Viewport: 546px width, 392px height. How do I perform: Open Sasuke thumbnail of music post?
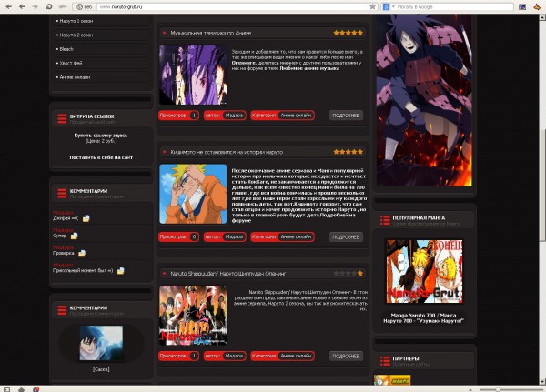click(x=193, y=75)
